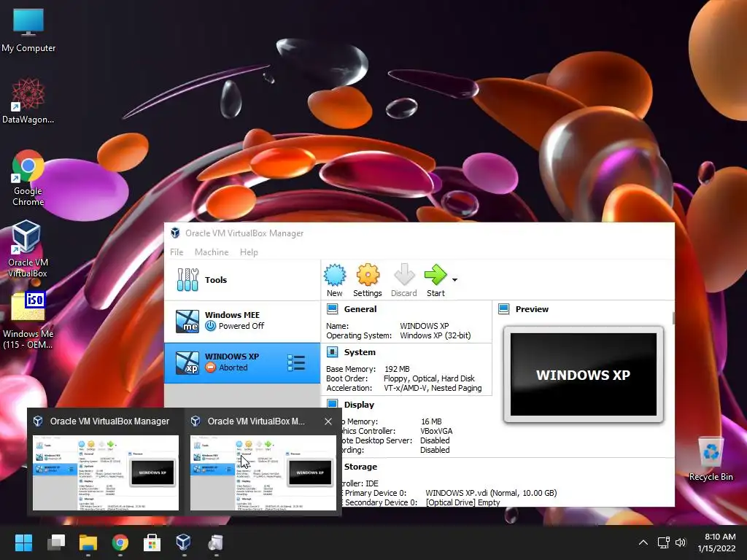Click the General section header
This screenshot has height=560, width=747.
360,309
